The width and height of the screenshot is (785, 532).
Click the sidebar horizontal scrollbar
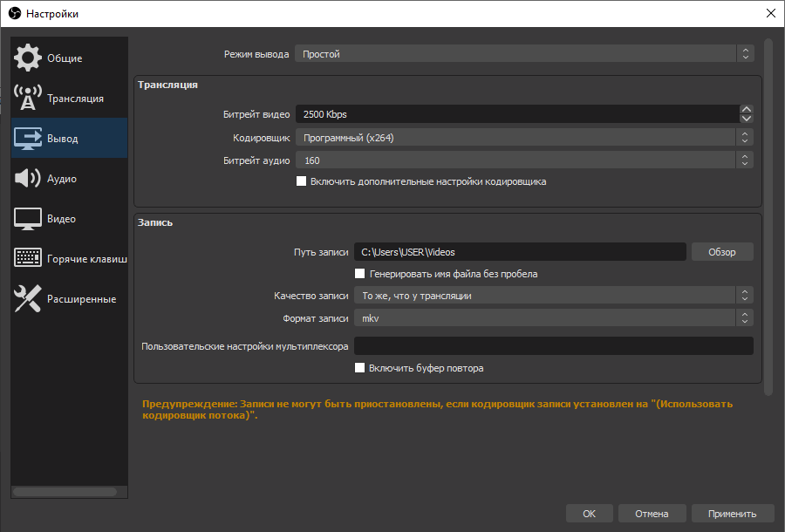(x=65, y=492)
